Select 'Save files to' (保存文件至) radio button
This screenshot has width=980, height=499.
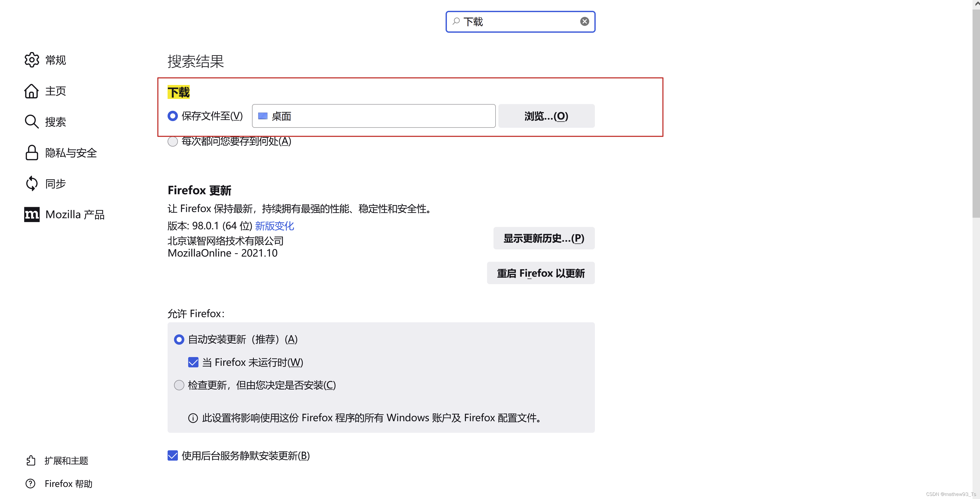point(173,116)
